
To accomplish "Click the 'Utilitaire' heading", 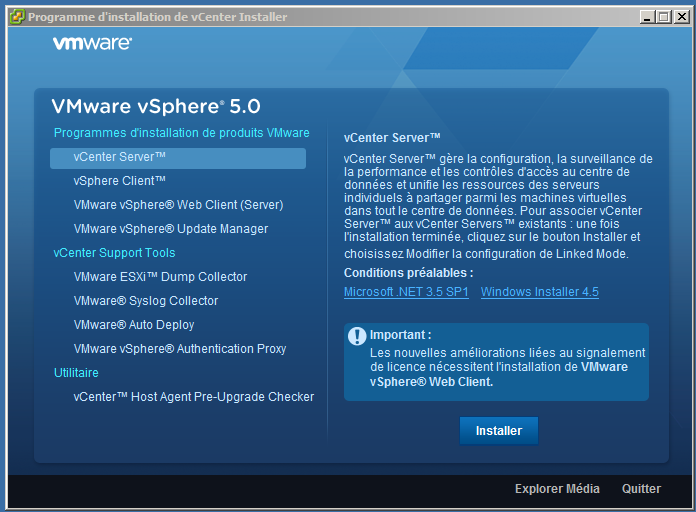I will [x=76, y=373].
